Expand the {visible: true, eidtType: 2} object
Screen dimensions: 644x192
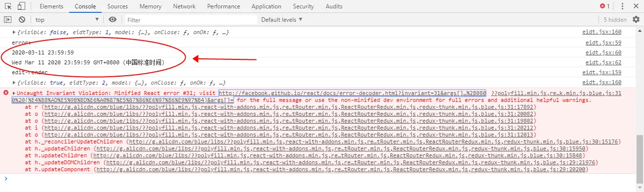tap(14, 83)
